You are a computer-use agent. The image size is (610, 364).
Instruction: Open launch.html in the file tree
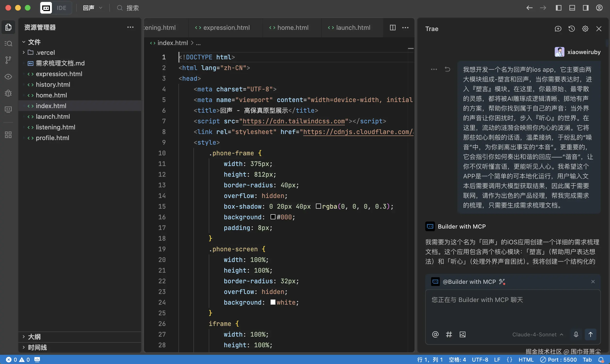[x=80, y=117]
